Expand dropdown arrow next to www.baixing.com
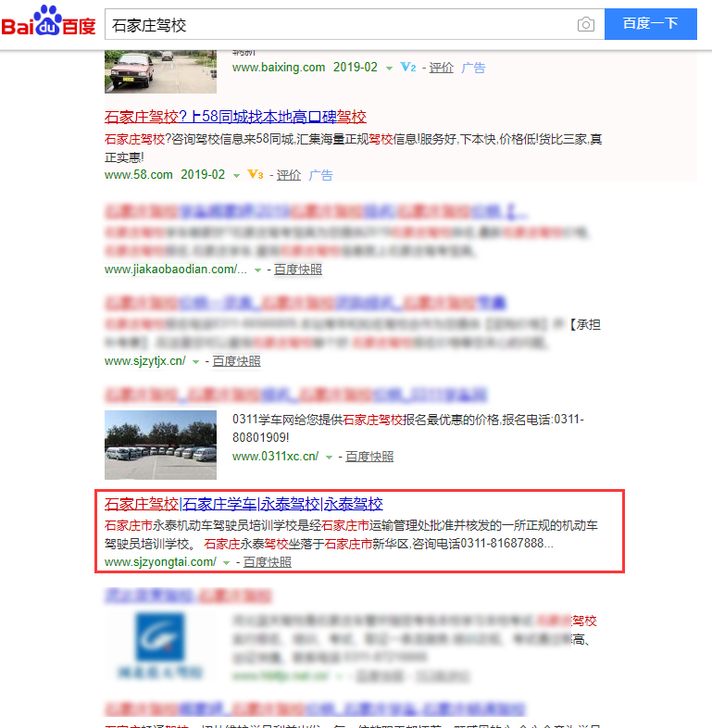The height and width of the screenshot is (728, 712). click(x=389, y=69)
